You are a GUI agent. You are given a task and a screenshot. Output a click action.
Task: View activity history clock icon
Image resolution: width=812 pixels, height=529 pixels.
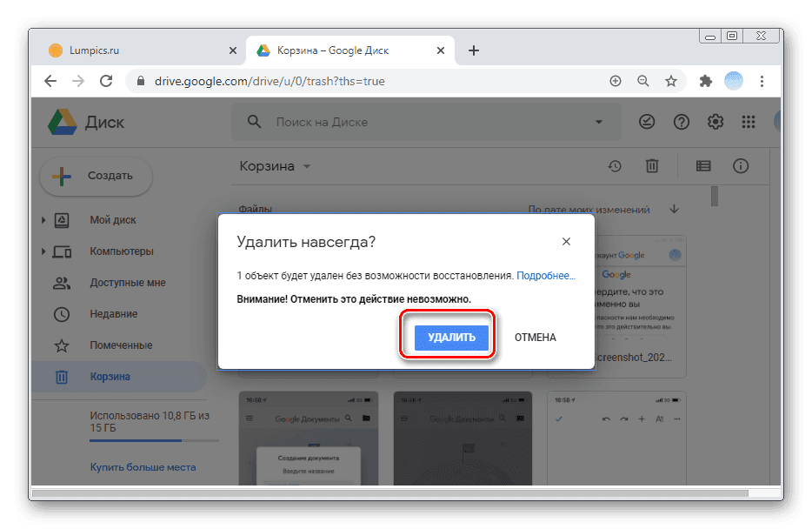click(x=615, y=165)
